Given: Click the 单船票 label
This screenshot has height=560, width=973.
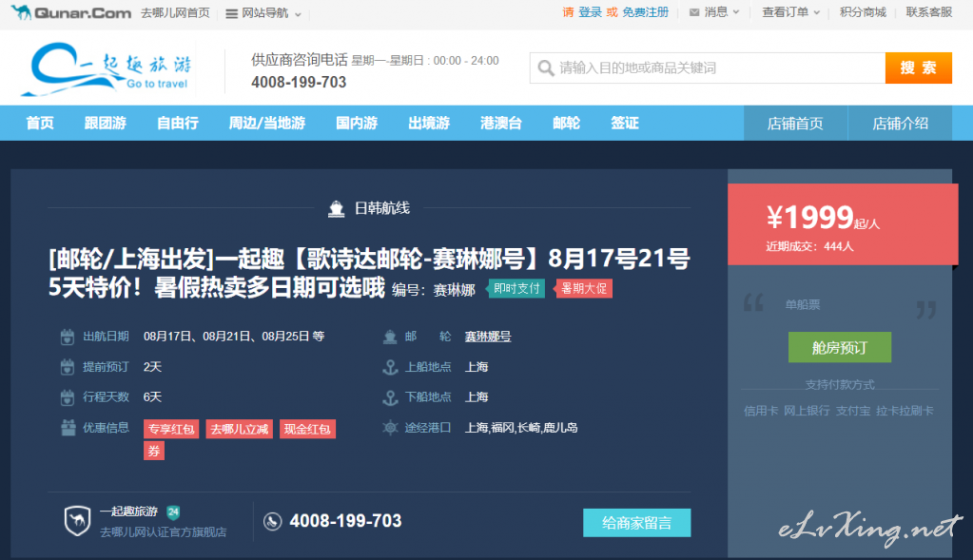Looking at the screenshot, I should 803,305.
